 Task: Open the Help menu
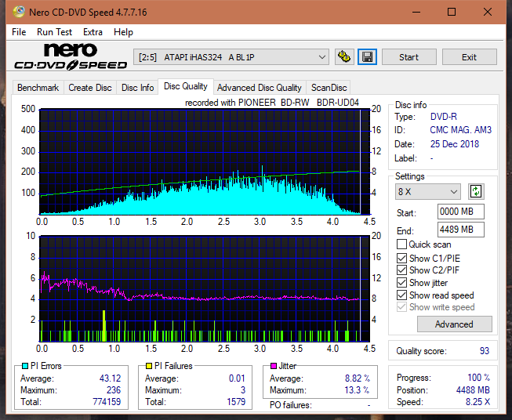[x=123, y=32]
